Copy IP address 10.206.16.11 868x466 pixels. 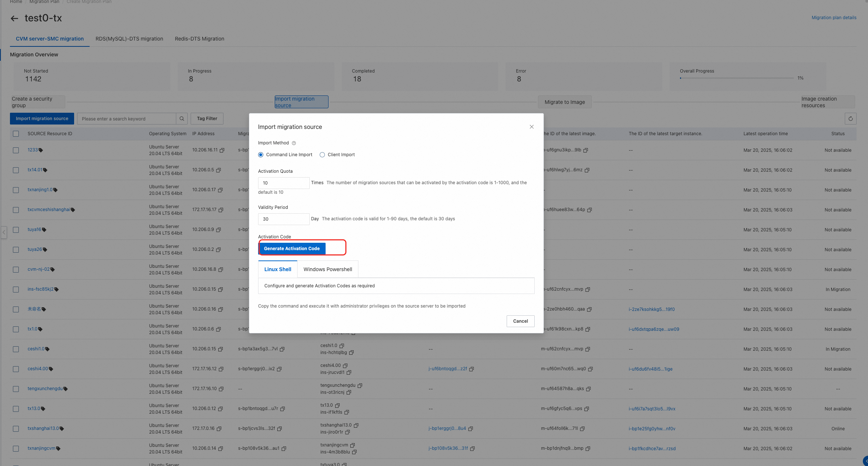click(222, 150)
